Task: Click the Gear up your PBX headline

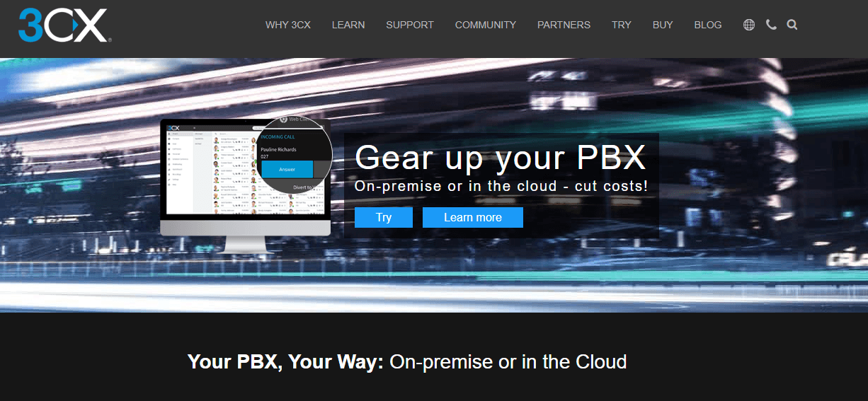Action: (501, 157)
